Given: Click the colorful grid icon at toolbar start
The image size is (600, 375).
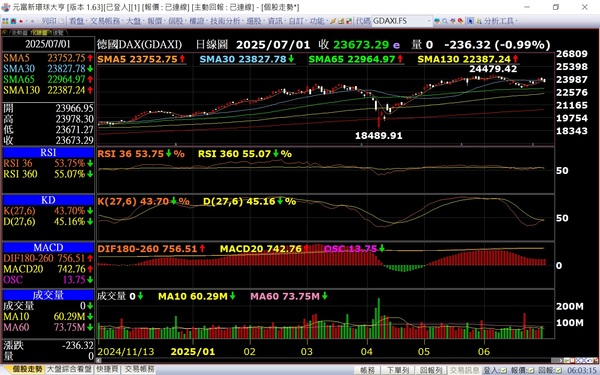Looking at the screenshot, I should coord(5,21).
